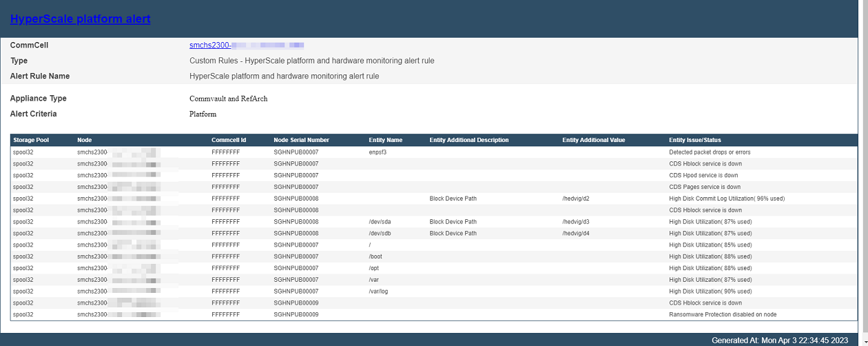Select the enpsf3 entity name cell
Screen dimensions: 868x346
[378, 152]
